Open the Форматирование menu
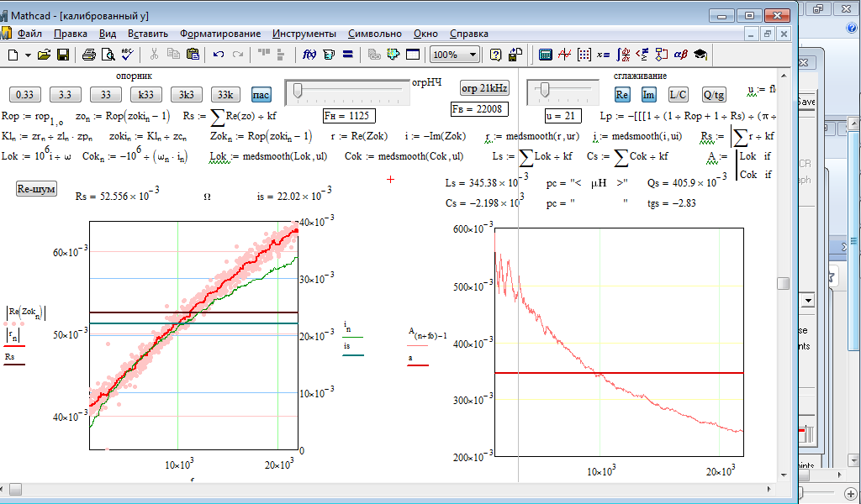The height and width of the screenshot is (504, 861). pos(219,34)
